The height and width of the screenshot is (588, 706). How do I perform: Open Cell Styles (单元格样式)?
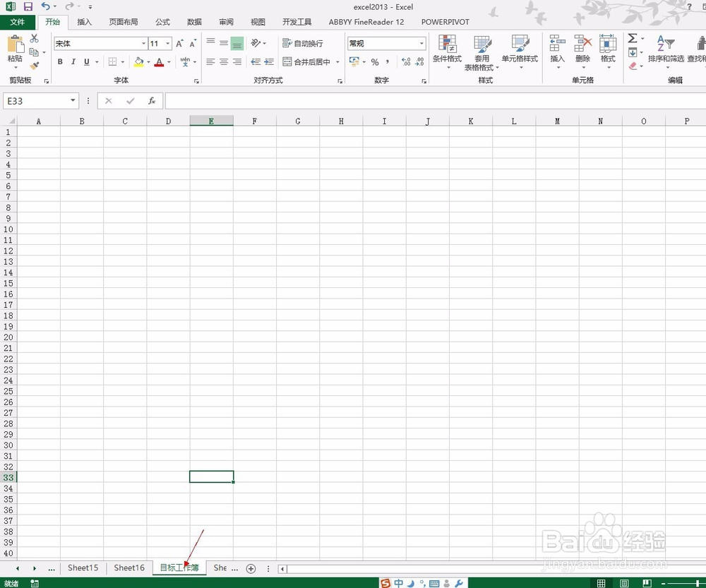pos(520,52)
